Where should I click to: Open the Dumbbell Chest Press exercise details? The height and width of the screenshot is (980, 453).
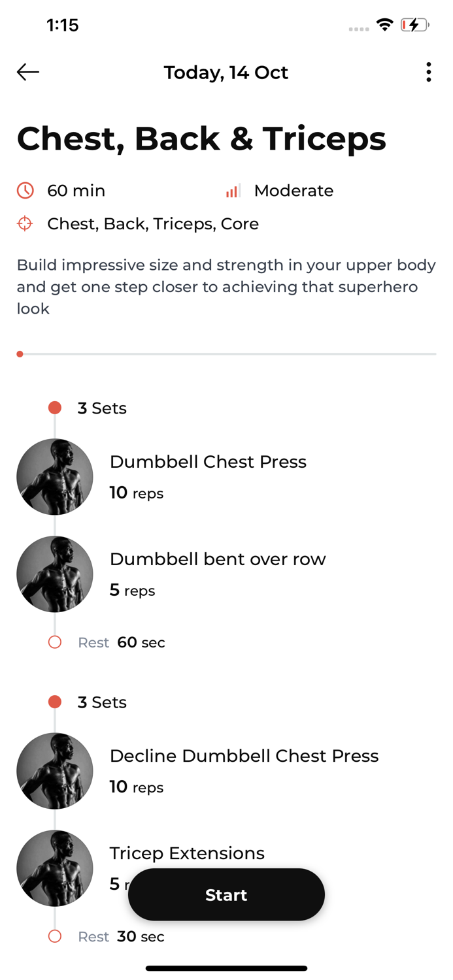pyautogui.click(x=208, y=461)
